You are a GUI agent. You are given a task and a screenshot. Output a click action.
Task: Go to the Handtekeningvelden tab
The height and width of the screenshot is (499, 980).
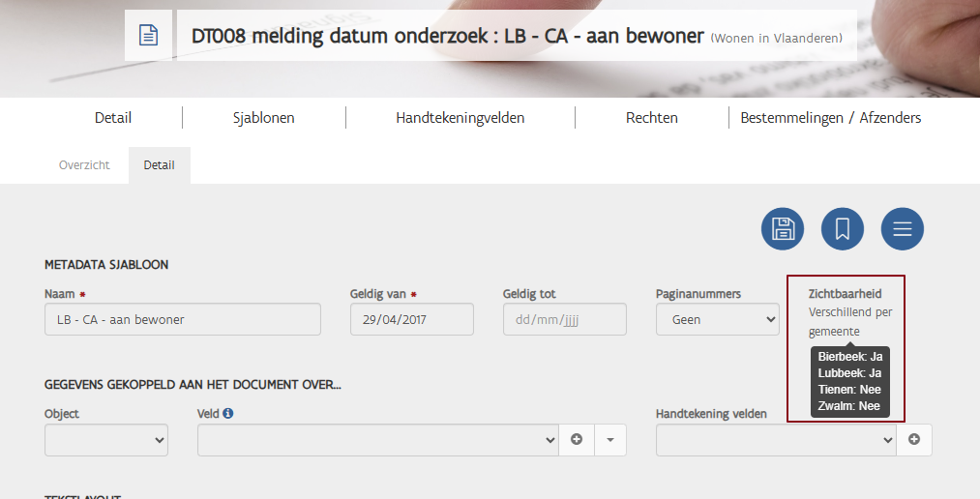pyautogui.click(x=460, y=118)
